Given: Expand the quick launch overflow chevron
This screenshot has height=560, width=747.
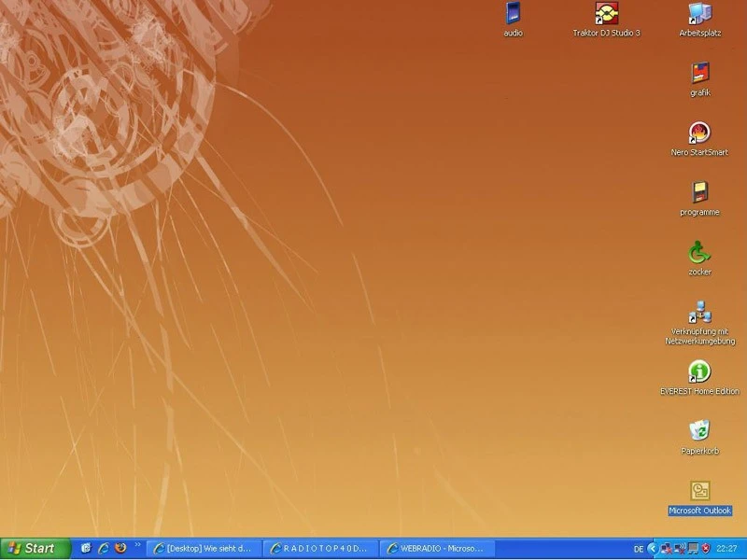Looking at the screenshot, I should (x=137, y=546).
